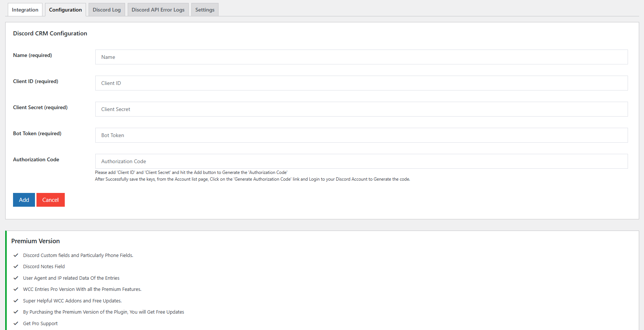Focus the Name input field
The height and width of the screenshot is (330, 644).
361,57
